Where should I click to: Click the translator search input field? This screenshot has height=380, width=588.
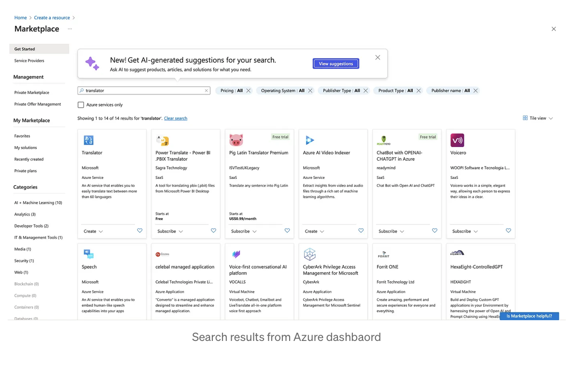[142, 91]
